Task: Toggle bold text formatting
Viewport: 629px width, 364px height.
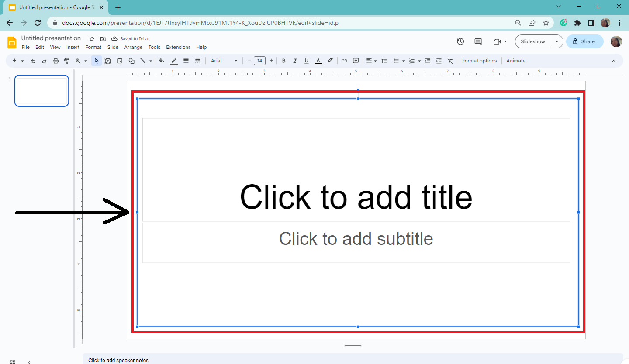Action: click(x=284, y=61)
